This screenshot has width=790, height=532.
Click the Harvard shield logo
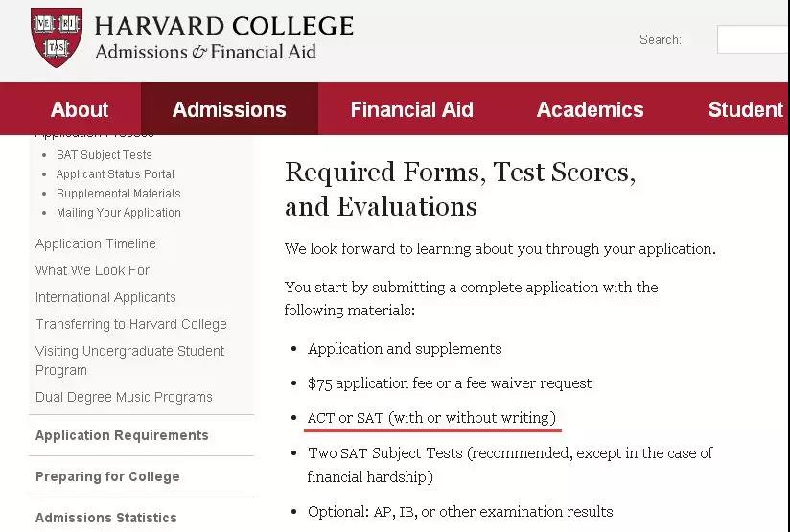point(57,38)
